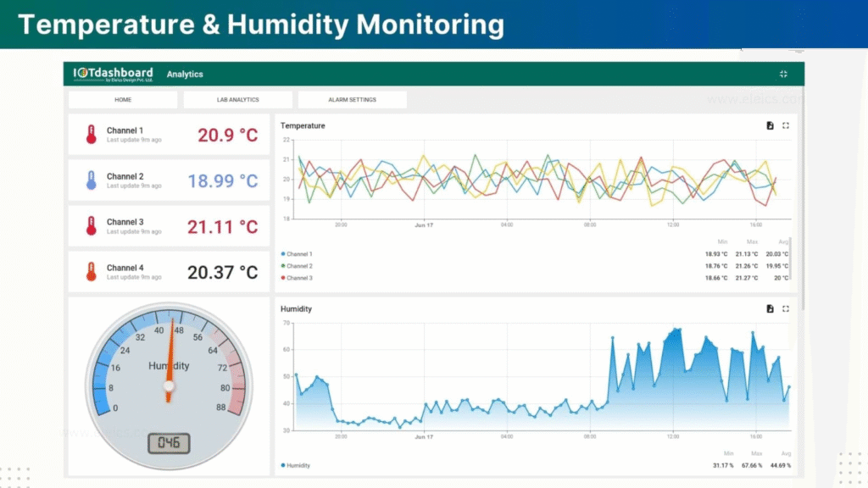This screenshot has height=488, width=868.
Task: Go to the Home tab
Action: (123, 99)
